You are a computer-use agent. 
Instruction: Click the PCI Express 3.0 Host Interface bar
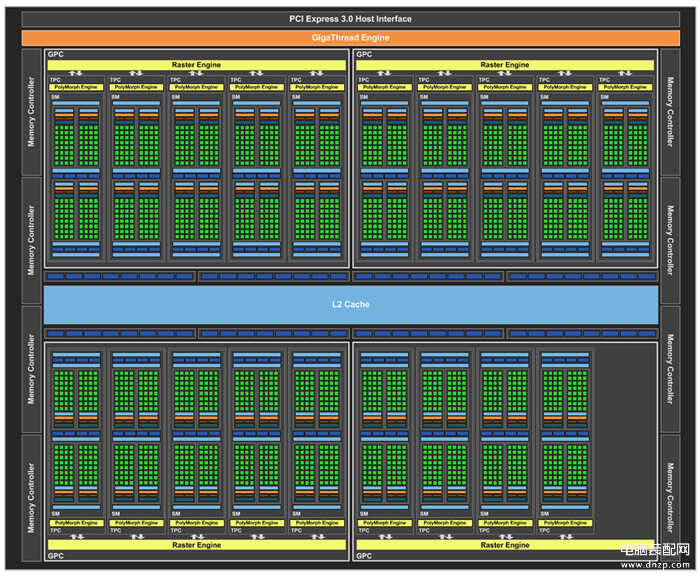click(x=350, y=19)
